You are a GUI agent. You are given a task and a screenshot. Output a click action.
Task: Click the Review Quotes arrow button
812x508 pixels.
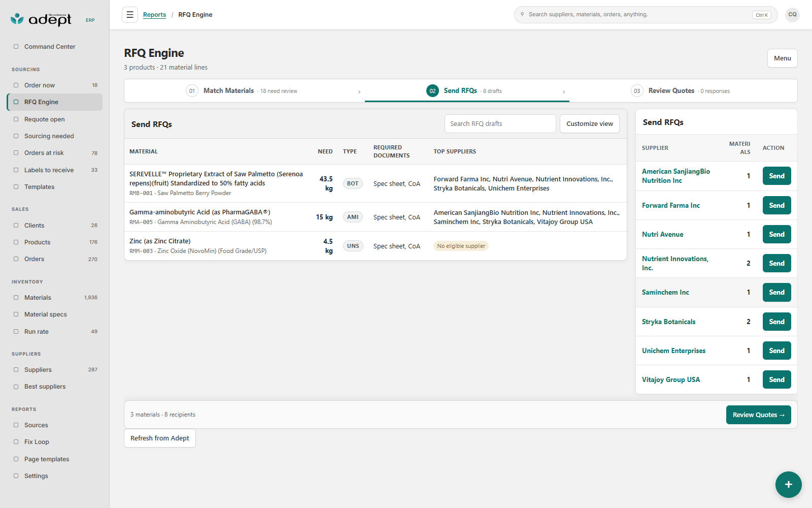(x=758, y=415)
